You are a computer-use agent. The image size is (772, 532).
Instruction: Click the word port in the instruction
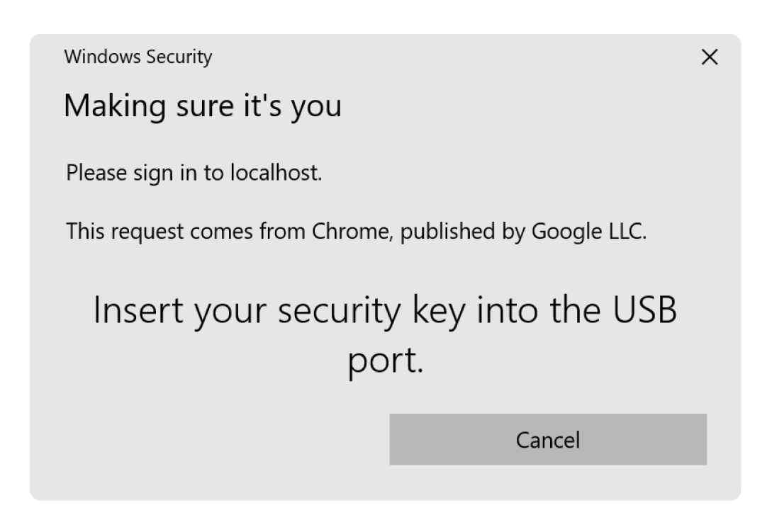point(385,361)
